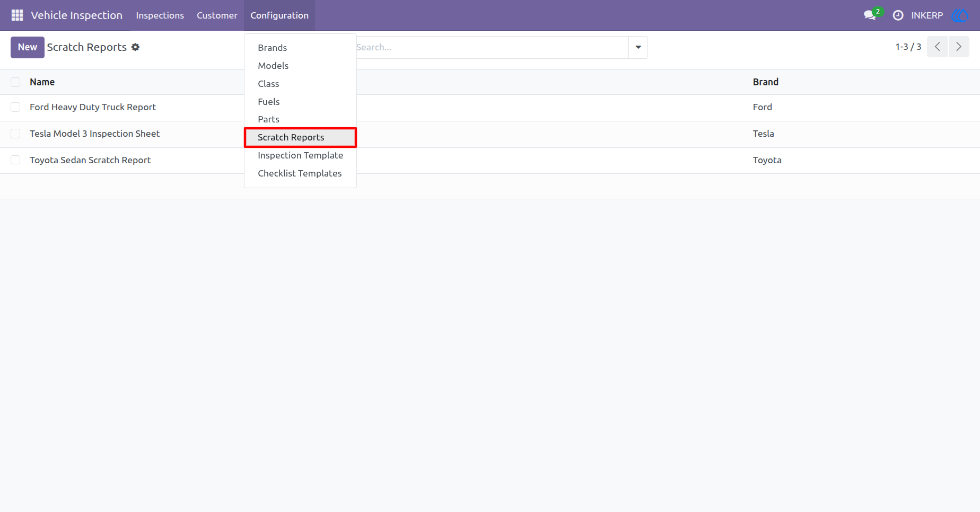Select Inspection Template menu entry
980x512 pixels.
click(x=300, y=155)
